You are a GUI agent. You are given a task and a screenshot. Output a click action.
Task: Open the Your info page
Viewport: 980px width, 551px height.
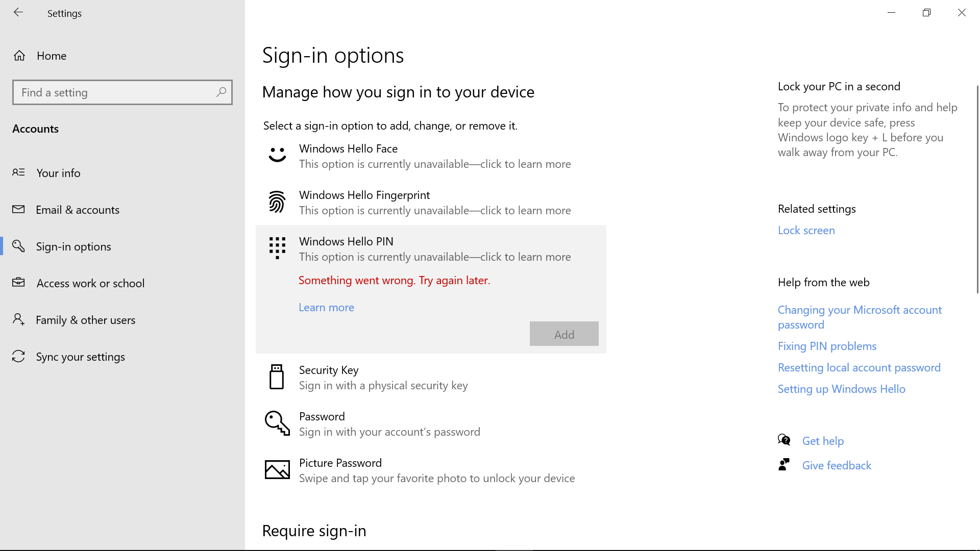pos(122,173)
